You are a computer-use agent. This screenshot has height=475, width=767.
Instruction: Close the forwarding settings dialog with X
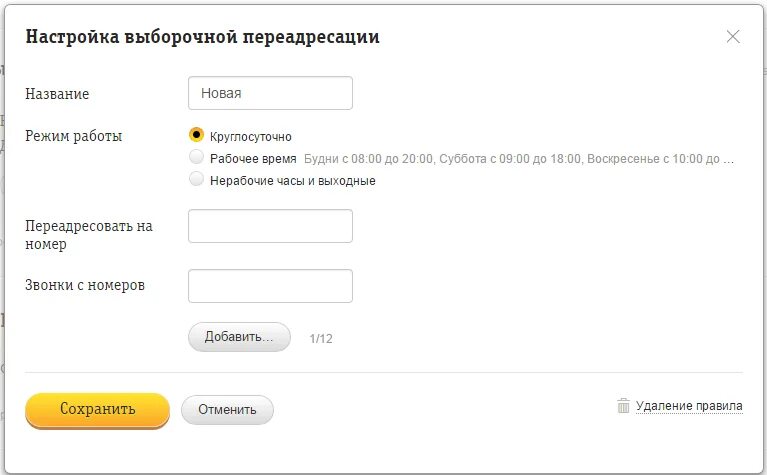click(x=733, y=37)
